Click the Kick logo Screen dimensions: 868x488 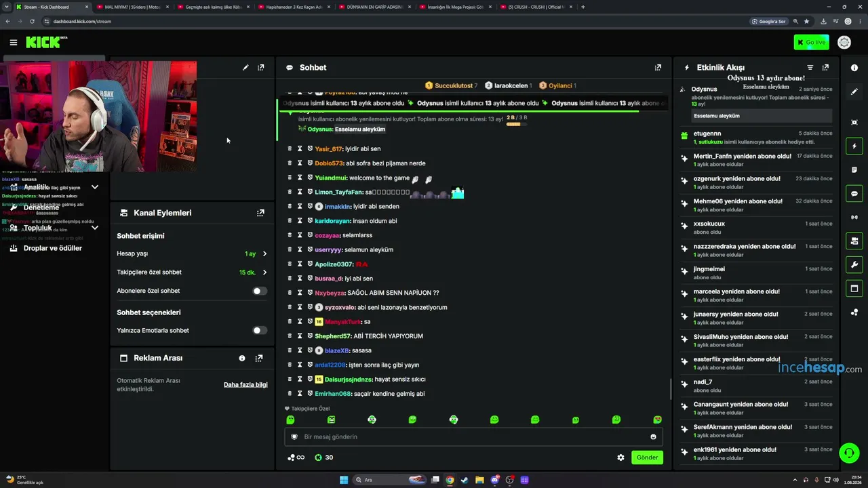click(x=46, y=42)
